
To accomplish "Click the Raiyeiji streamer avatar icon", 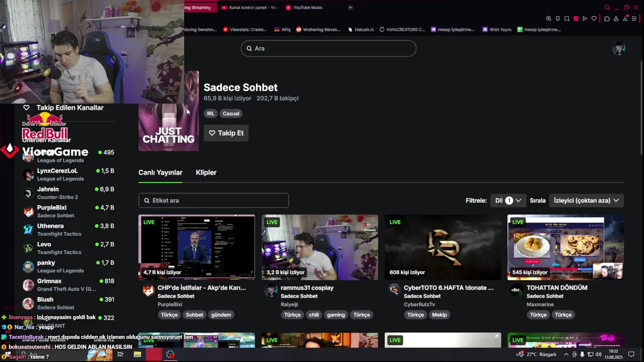I will 271,291.
